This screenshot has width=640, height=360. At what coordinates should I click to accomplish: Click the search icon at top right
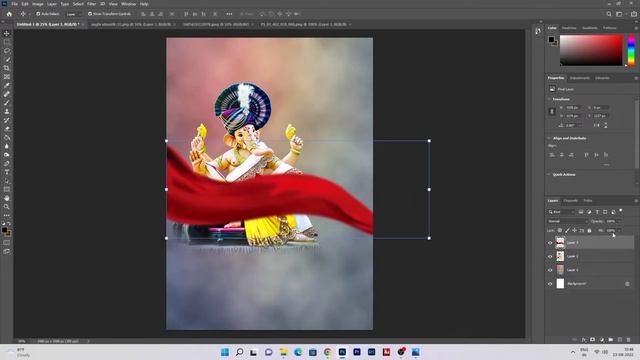pos(609,14)
